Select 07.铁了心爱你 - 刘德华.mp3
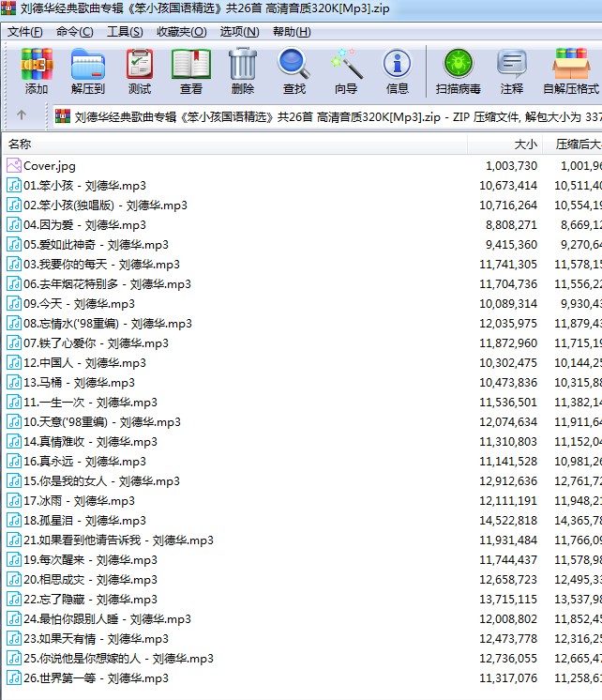 point(96,342)
